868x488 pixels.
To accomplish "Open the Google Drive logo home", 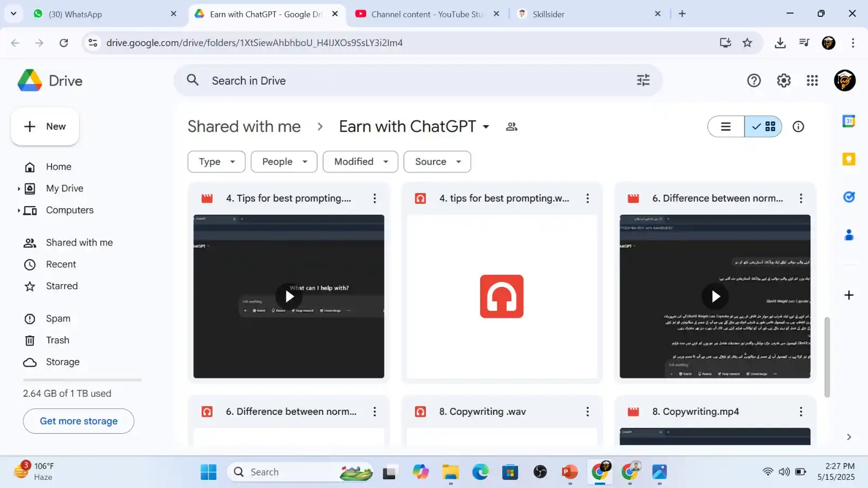I will click(x=50, y=81).
